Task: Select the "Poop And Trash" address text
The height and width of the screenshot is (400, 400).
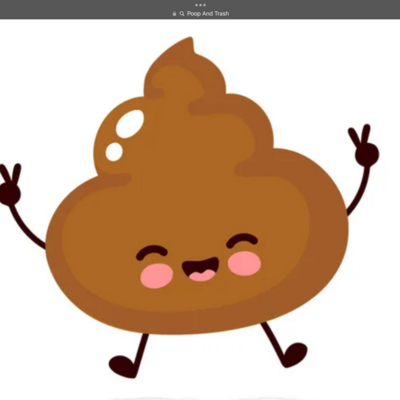Action: [208, 14]
